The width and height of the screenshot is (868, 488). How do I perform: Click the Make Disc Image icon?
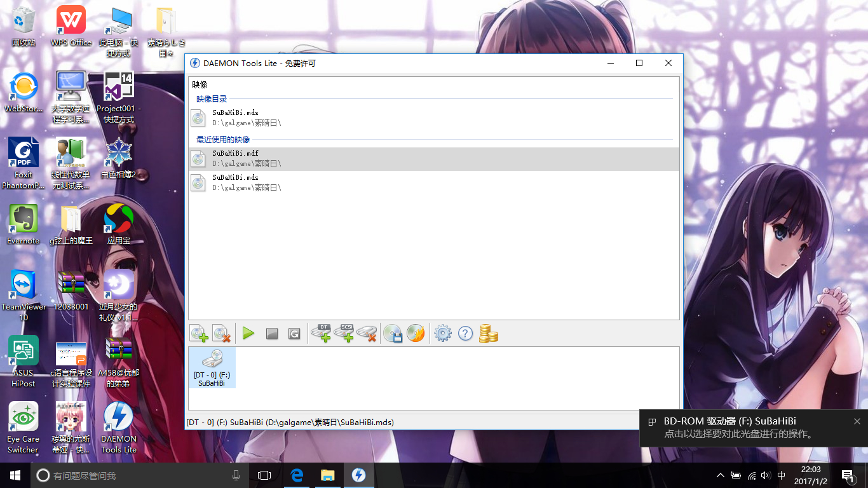tap(393, 333)
